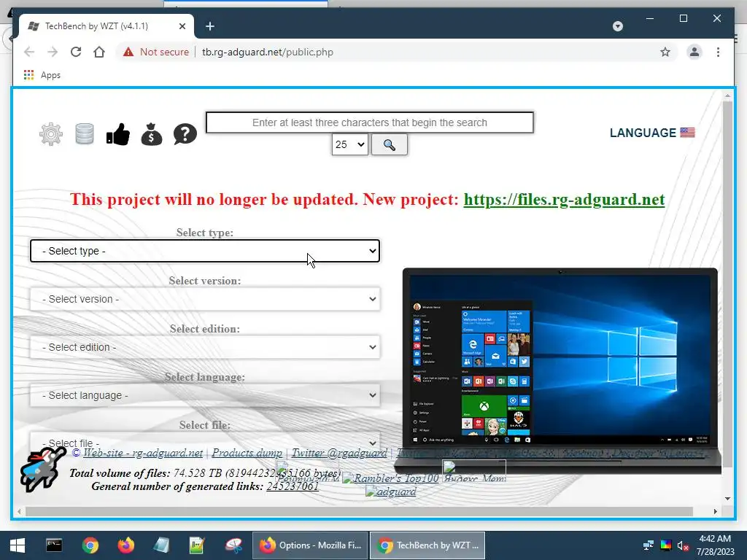
Task: Click the Not secure warning icon
Action: pos(128,52)
